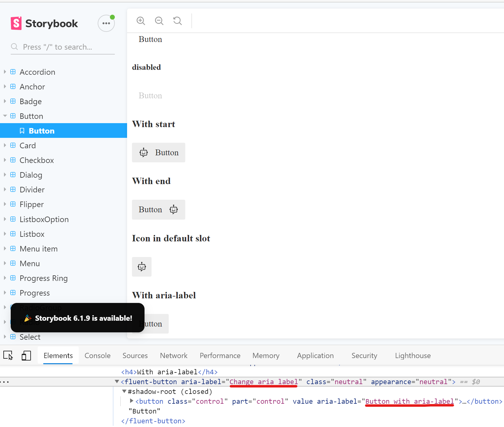The image size is (504, 427).
Task: Click the Menu item component grid icon
Action: 13,249
